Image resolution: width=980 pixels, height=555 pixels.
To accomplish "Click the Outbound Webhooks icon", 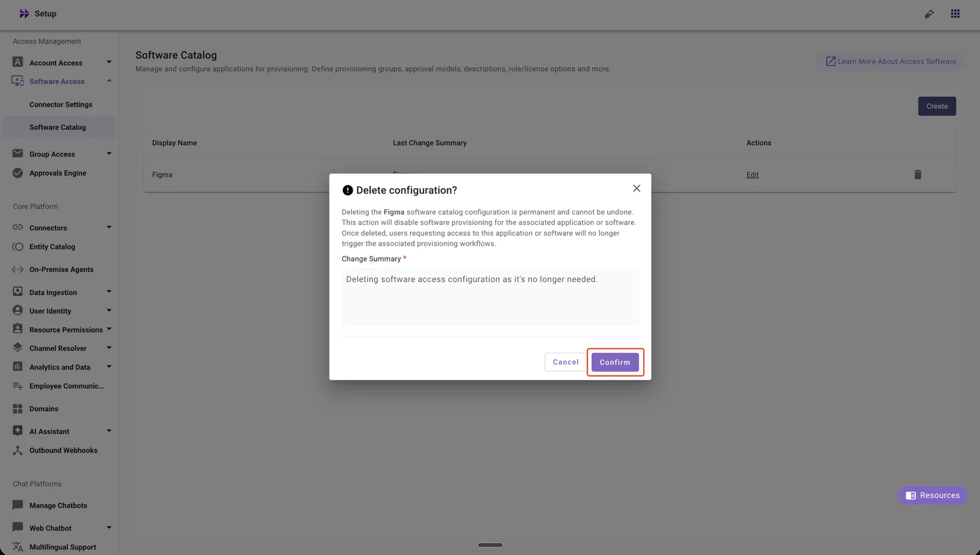I will [18, 450].
